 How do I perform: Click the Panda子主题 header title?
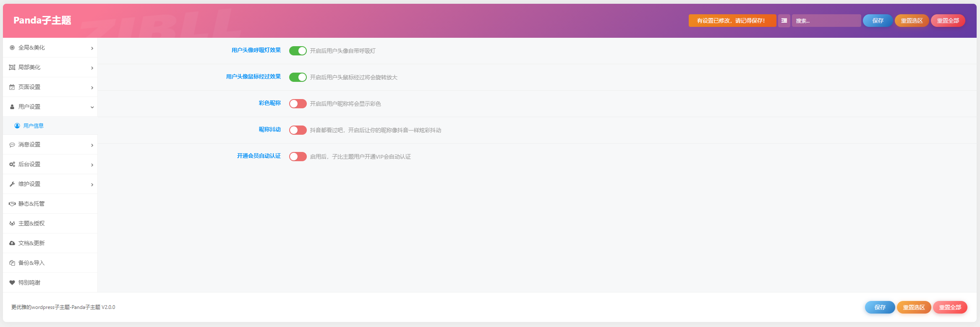(x=42, y=20)
